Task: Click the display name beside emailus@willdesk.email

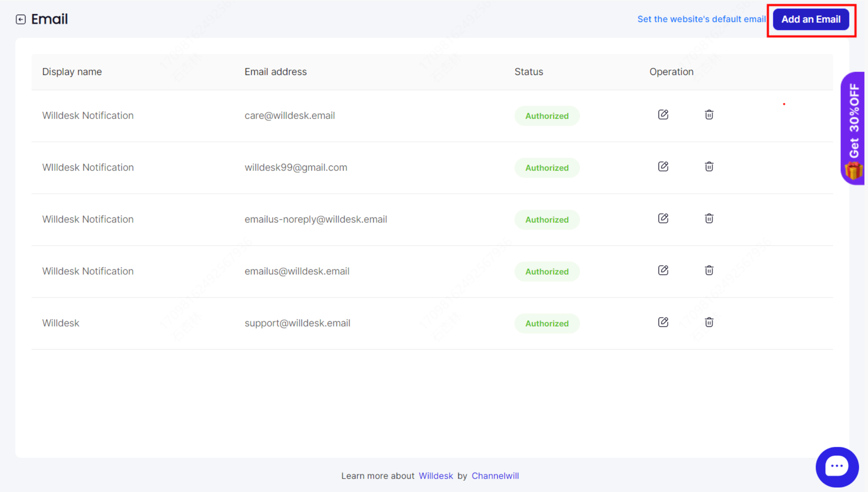Action: 88,271
